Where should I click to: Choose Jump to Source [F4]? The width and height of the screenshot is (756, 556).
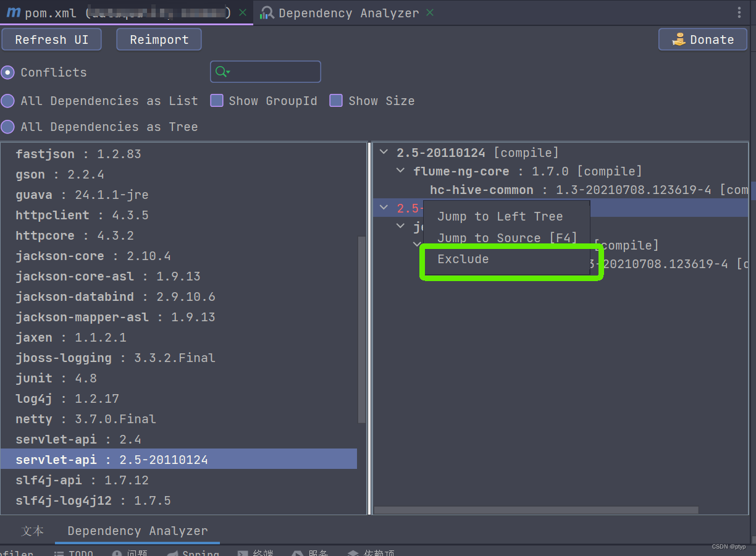(x=506, y=238)
